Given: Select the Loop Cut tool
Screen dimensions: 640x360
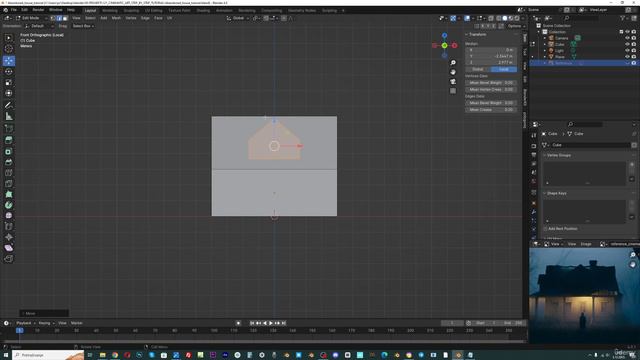Looking at the screenshot, I should coord(9,173).
